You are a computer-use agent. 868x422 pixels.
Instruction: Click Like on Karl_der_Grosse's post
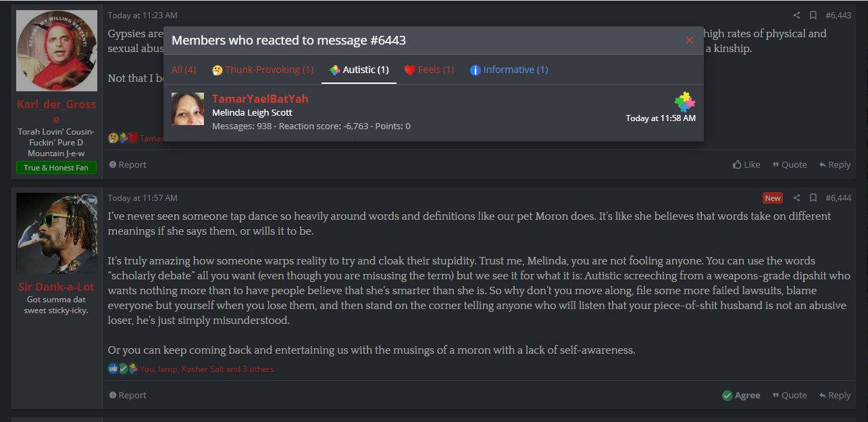746,164
